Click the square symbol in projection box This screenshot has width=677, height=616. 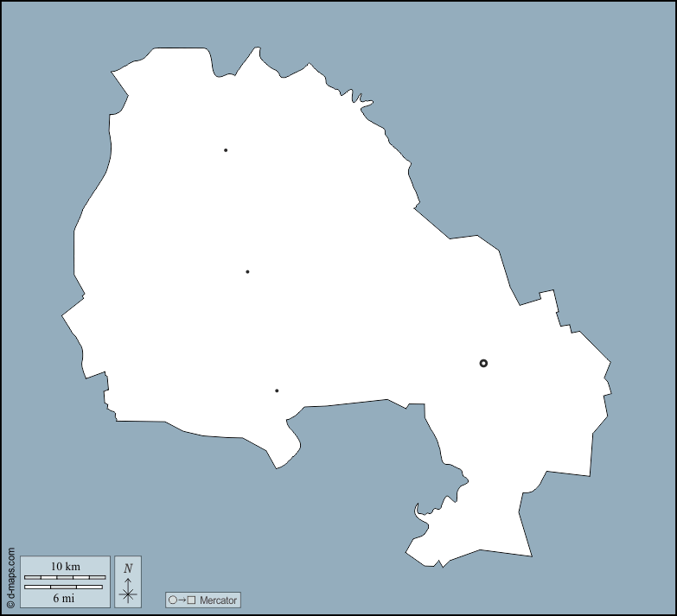pos(192,600)
